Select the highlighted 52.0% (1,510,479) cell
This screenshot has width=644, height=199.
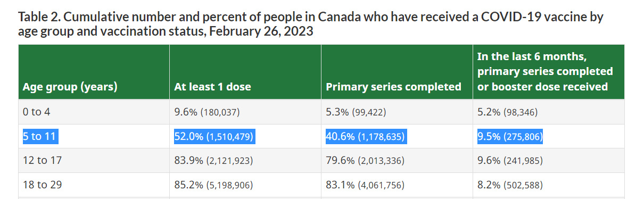point(214,137)
